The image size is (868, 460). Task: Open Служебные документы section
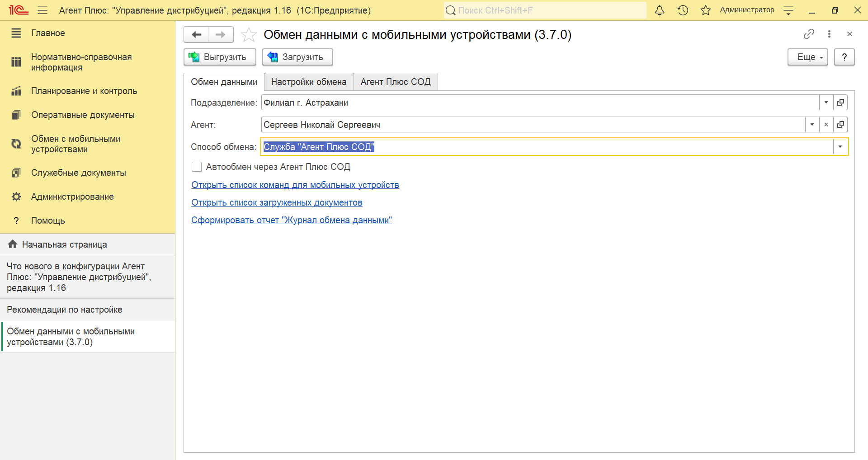coord(87,173)
